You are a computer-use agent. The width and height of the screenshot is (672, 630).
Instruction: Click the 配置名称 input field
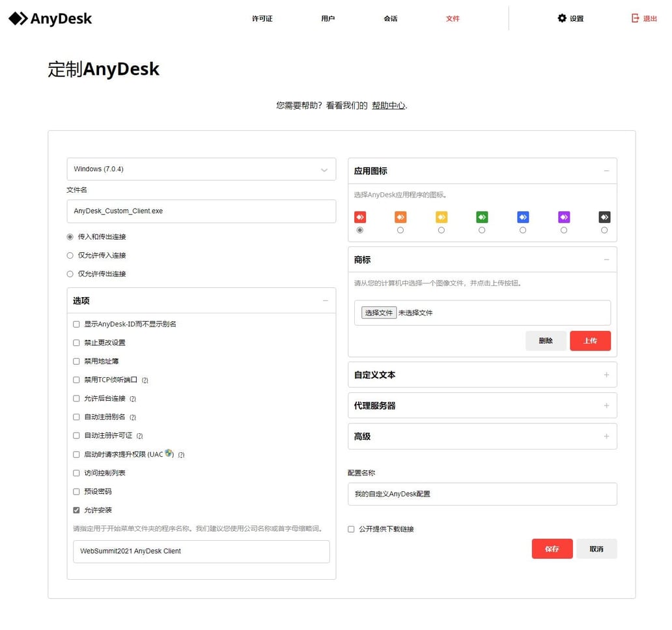click(x=483, y=494)
